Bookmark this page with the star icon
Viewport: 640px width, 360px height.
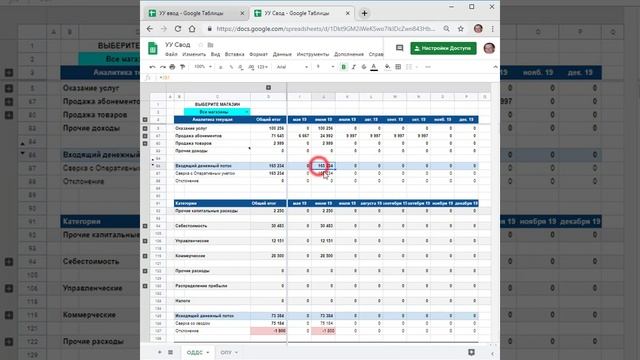[x=461, y=29]
